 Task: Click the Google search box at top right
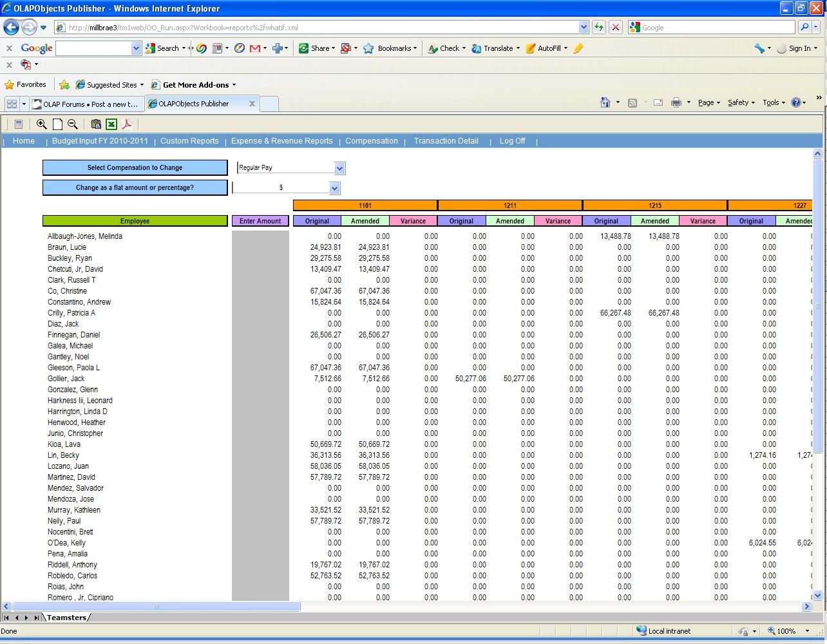[712, 27]
